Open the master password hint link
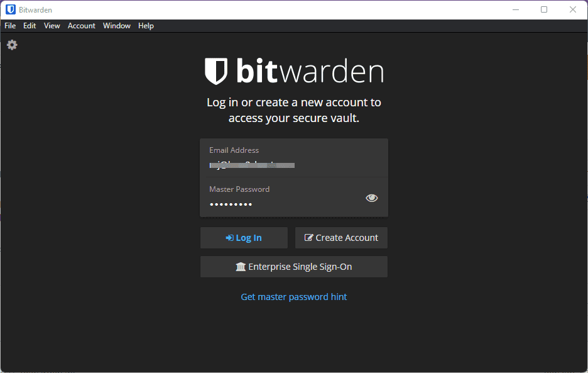This screenshot has width=588, height=373. pos(293,296)
